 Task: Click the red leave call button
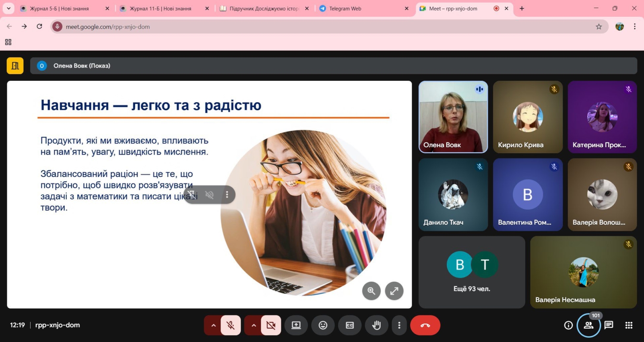coord(425,325)
